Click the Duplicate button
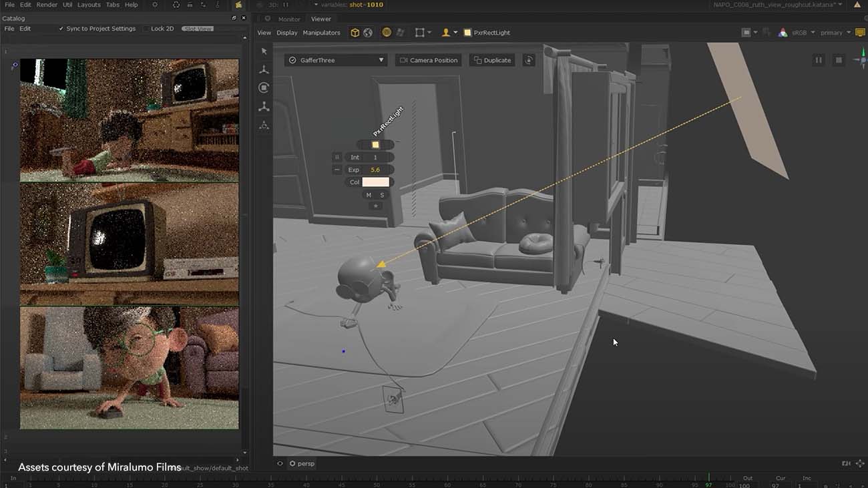The height and width of the screenshot is (488, 868). tap(492, 60)
